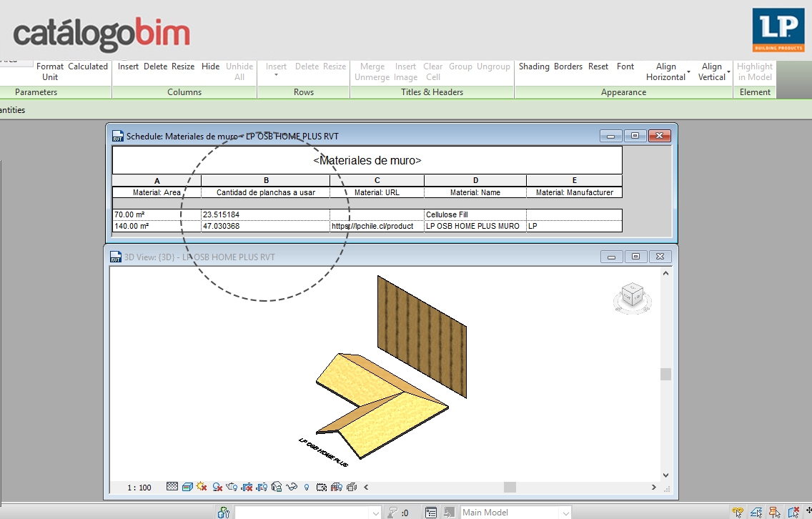Click the 3D view horizontal scrollbar thumb
The width and height of the screenshot is (812, 519).
510,487
